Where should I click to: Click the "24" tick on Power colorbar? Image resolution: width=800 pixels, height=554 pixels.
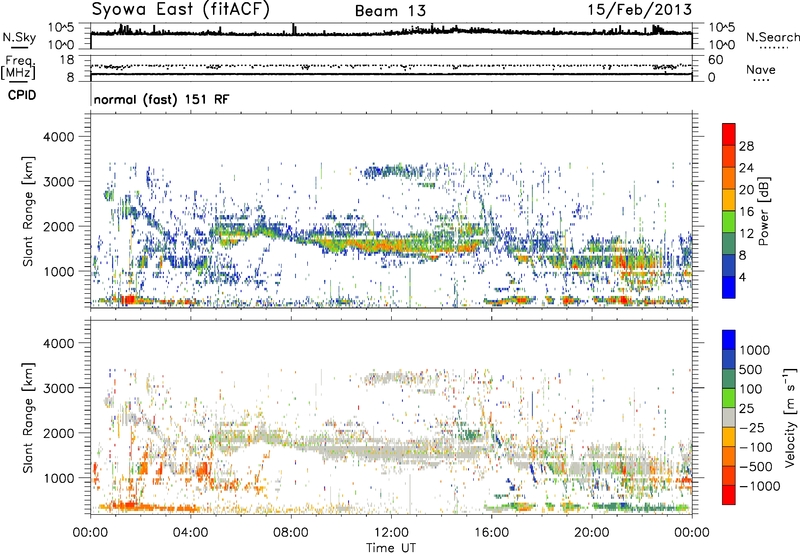coord(746,168)
